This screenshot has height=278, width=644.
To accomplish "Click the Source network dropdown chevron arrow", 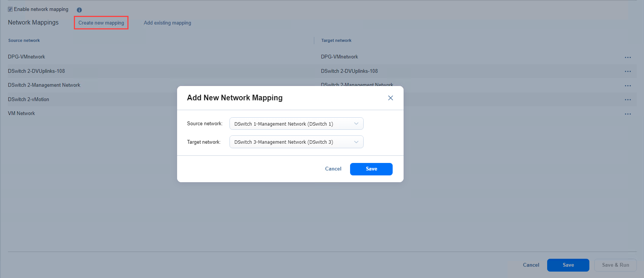I will click(356, 124).
